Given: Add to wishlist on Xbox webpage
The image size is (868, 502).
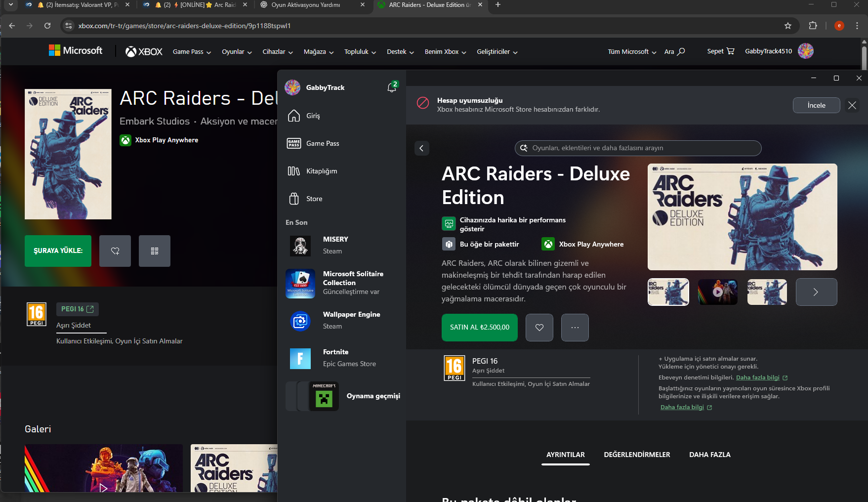Looking at the screenshot, I should (x=115, y=251).
